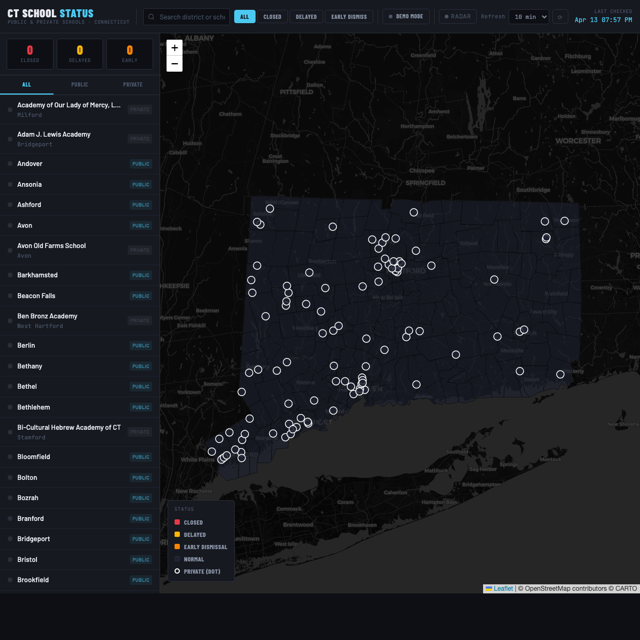The height and width of the screenshot is (640, 640).
Task: Select the Bethel district
Action: click(80, 387)
